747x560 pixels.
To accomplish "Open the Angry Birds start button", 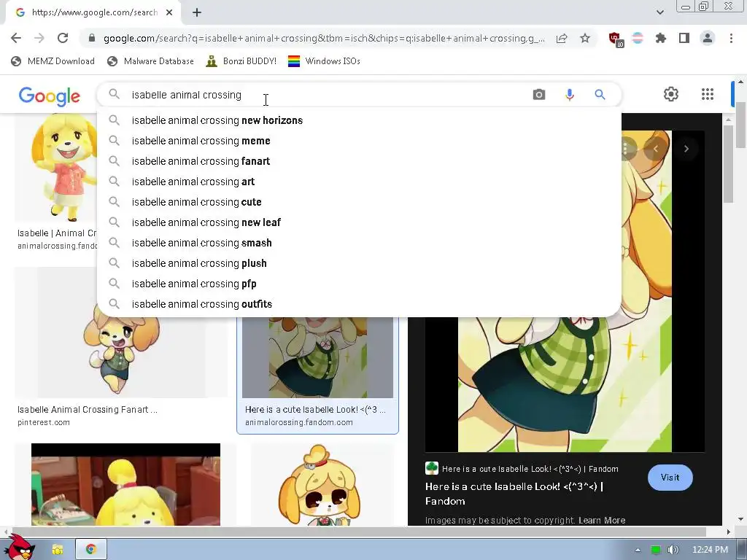I will (x=19, y=548).
